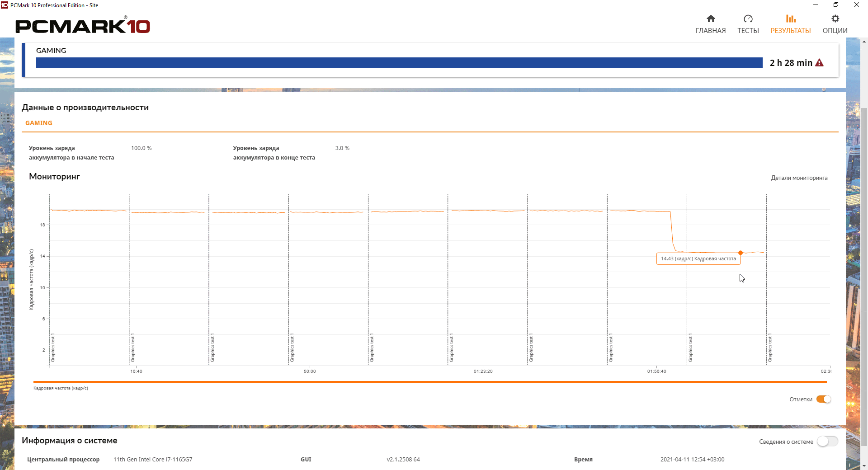Click the 3.0 % ending battery level
The width and height of the screenshot is (868, 470).
[342, 148]
